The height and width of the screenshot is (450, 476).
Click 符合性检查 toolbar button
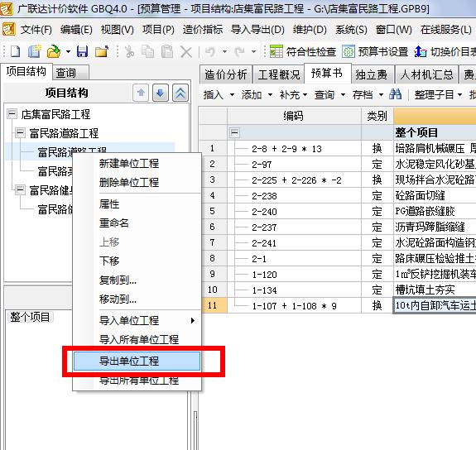pyautogui.click(x=303, y=51)
